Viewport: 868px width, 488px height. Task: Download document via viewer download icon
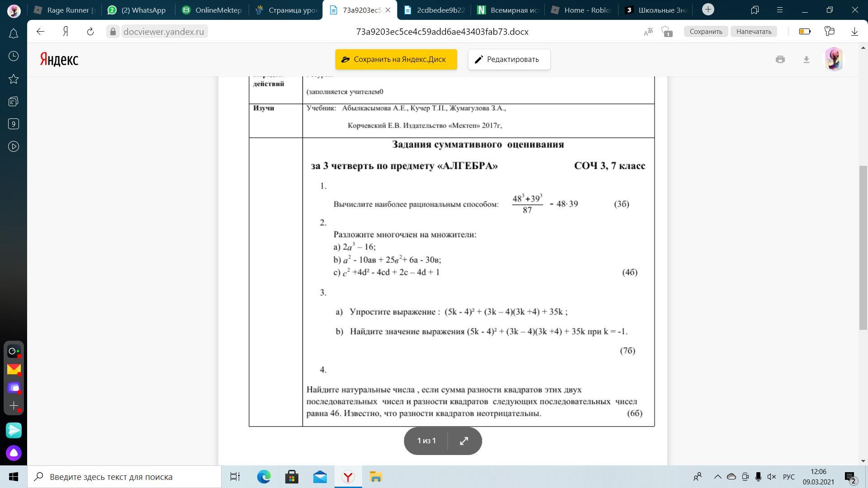pyautogui.click(x=806, y=59)
